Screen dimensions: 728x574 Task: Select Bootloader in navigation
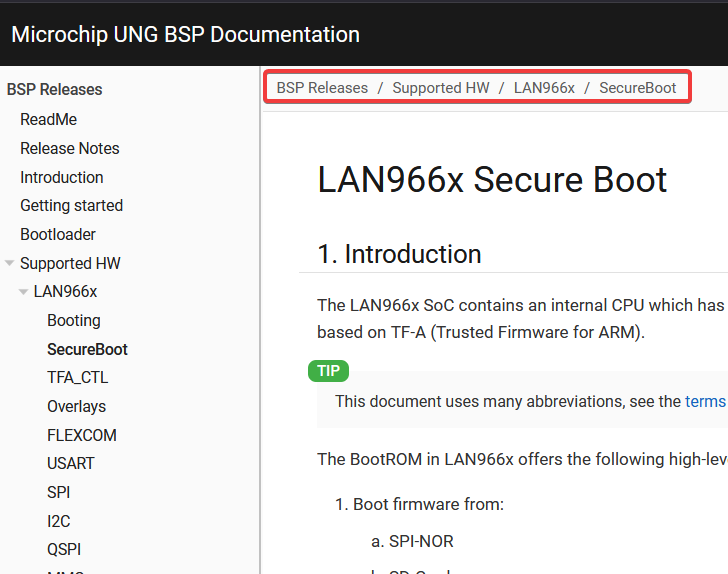tap(58, 234)
